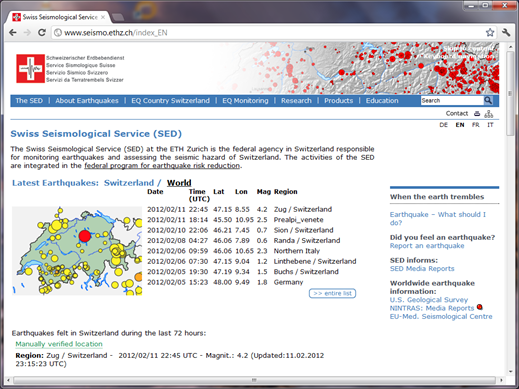The width and height of the screenshot is (519, 389).
Task: Click the print page icon
Action: coord(477,114)
